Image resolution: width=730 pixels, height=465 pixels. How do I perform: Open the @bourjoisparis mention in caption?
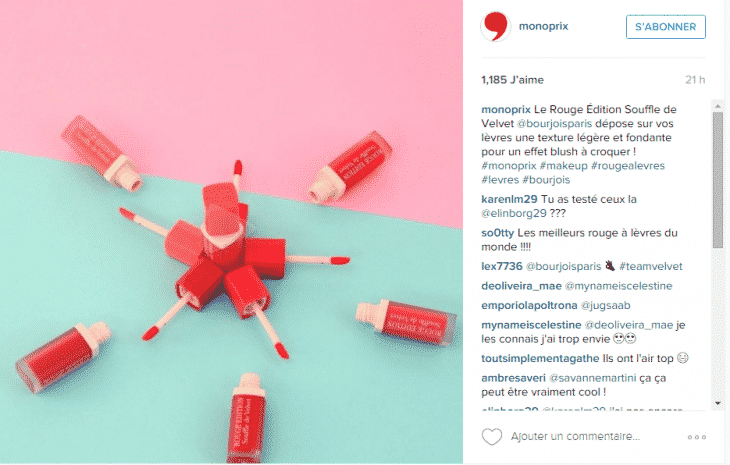(554, 124)
